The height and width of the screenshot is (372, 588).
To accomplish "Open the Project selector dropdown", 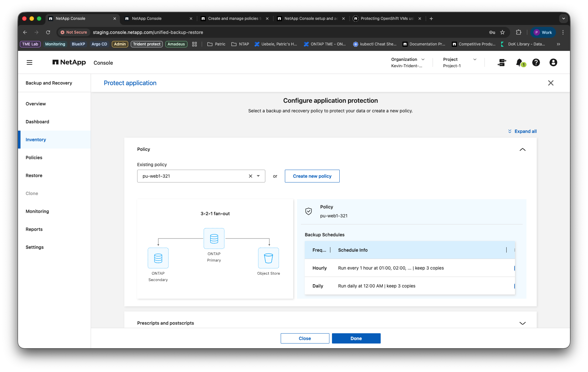I will point(460,62).
